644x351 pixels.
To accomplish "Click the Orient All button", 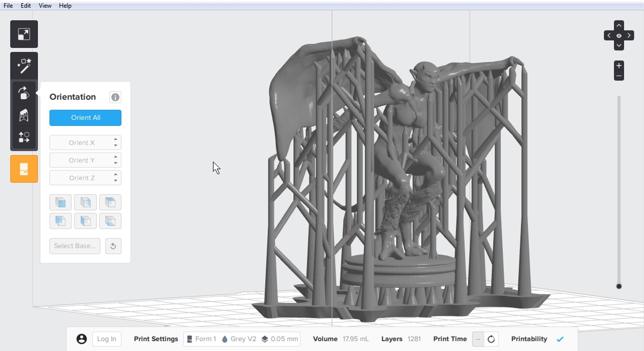I will 86,118.
